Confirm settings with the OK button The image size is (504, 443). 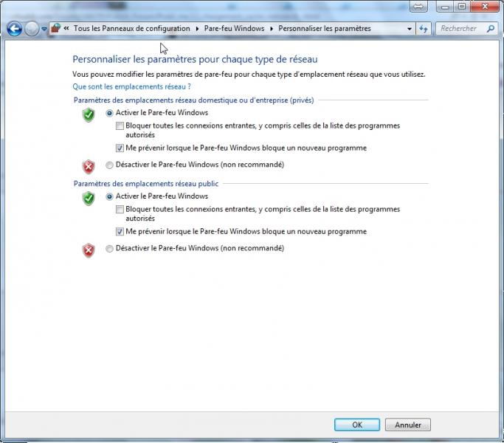click(357, 425)
